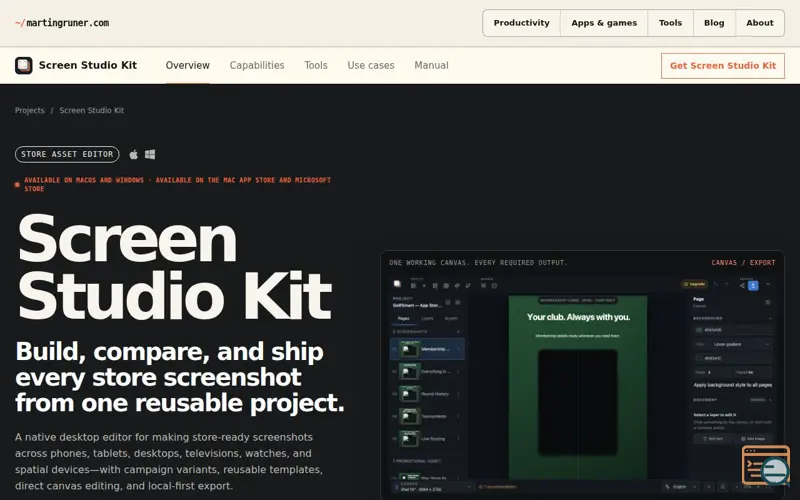Click the Screen Studio Kit breadcrumb
This screenshot has height=500, width=800.
pos(92,110)
